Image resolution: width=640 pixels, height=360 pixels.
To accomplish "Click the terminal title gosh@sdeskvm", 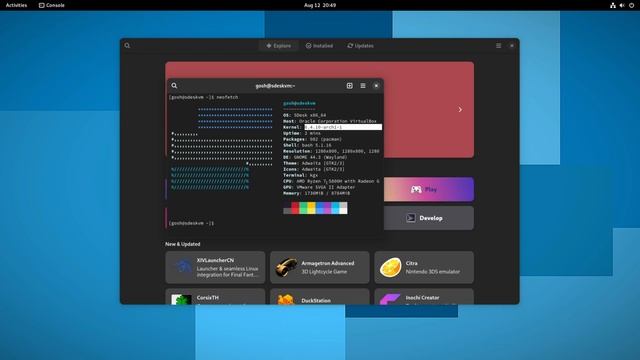I will click(x=275, y=86).
